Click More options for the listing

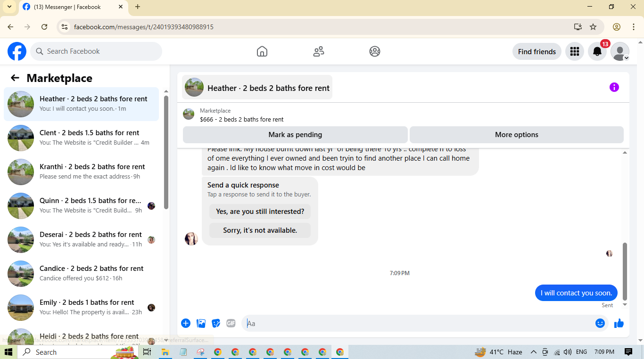coord(517,135)
